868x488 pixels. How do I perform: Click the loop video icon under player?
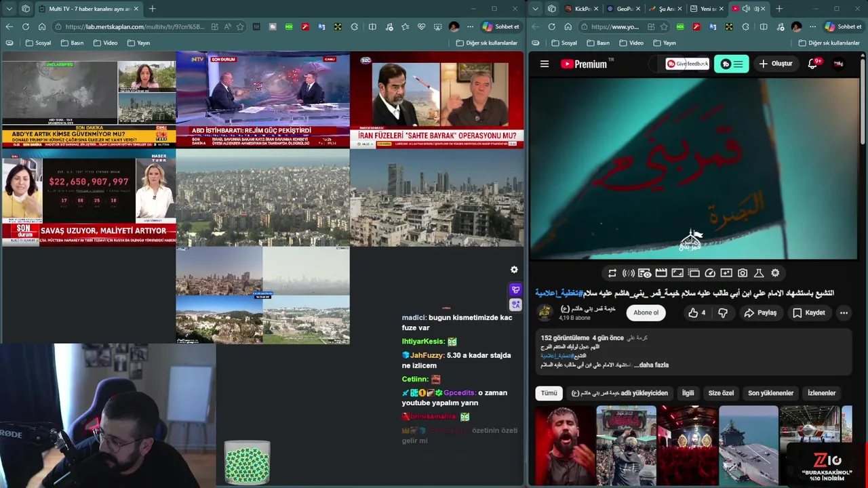pos(612,273)
